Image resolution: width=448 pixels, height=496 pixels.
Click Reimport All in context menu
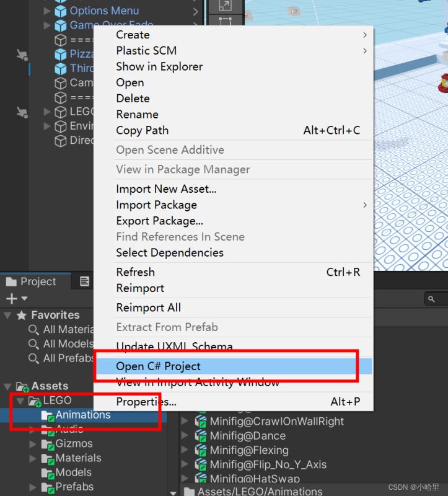coord(148,308)
